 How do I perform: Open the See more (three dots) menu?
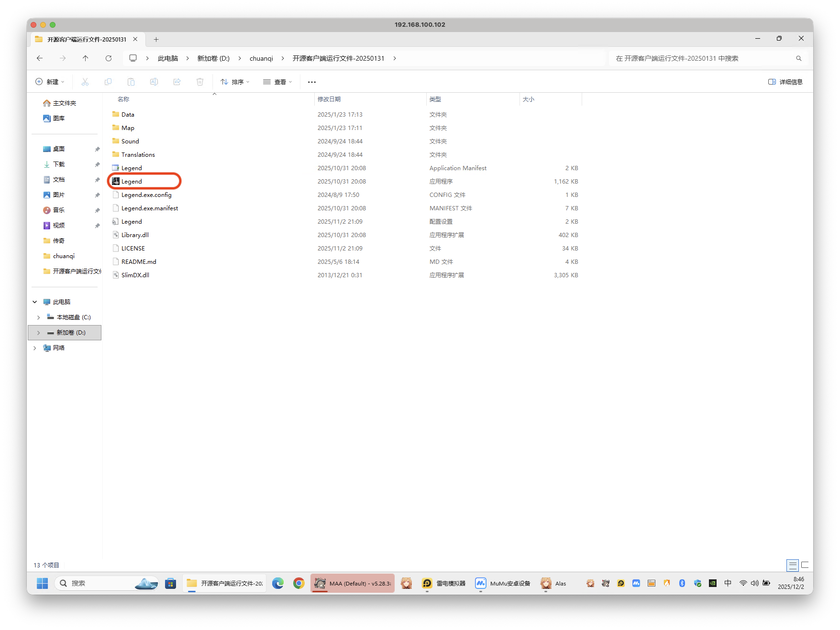point(312,82)
